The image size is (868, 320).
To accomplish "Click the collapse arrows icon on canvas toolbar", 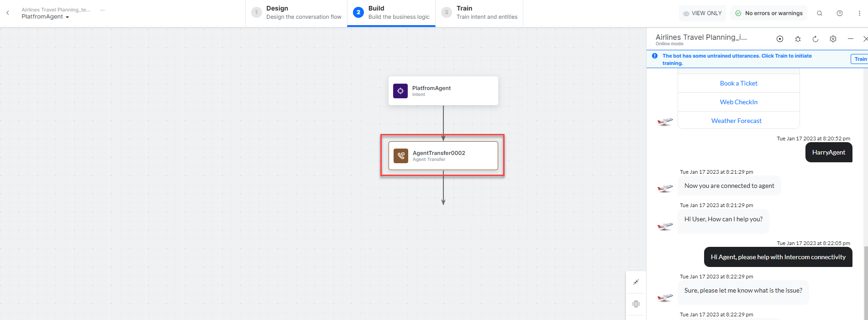I will point(636,282).
